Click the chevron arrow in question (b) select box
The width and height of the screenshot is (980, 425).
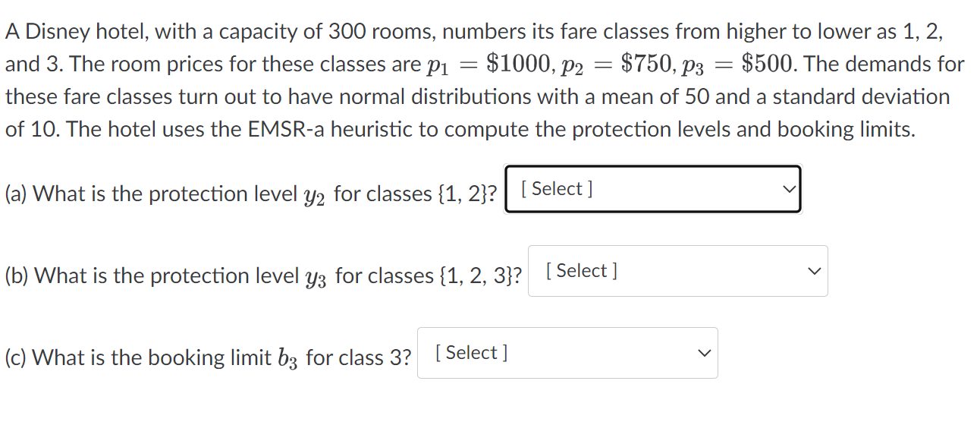(813, 271)
